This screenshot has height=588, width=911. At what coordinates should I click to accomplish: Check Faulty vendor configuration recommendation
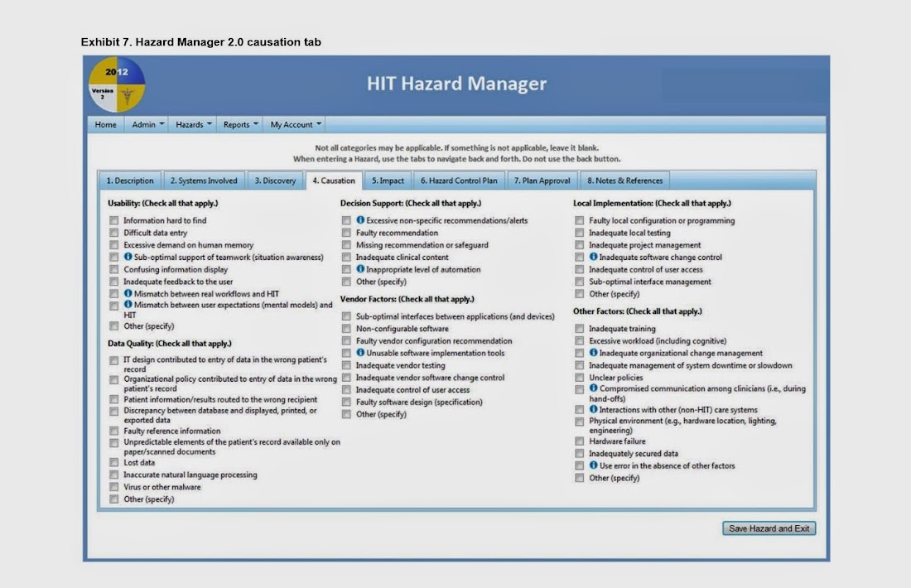pyautogui.click(x=346, y=341)
